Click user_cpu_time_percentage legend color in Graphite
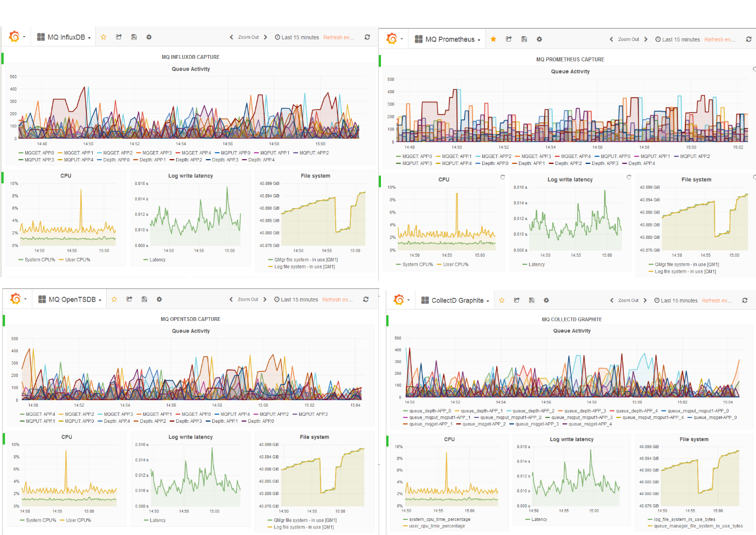The image size is (756, 535). coord(405,526)
